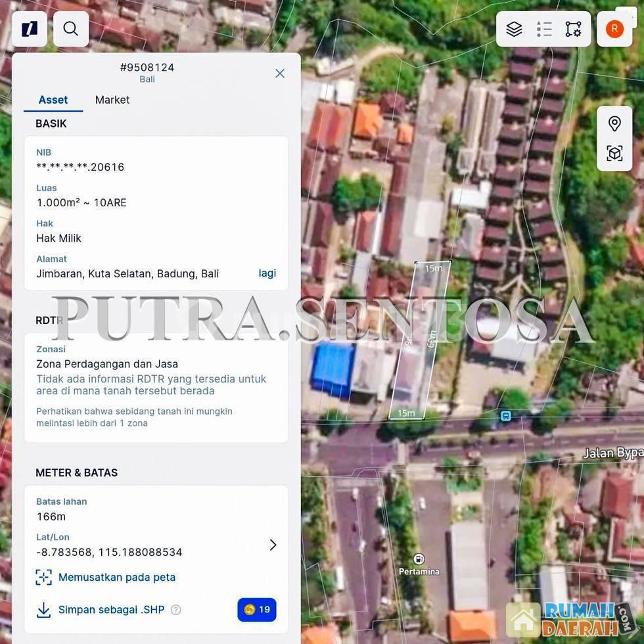Expand address with the 'lagi' link

point(267,273)
